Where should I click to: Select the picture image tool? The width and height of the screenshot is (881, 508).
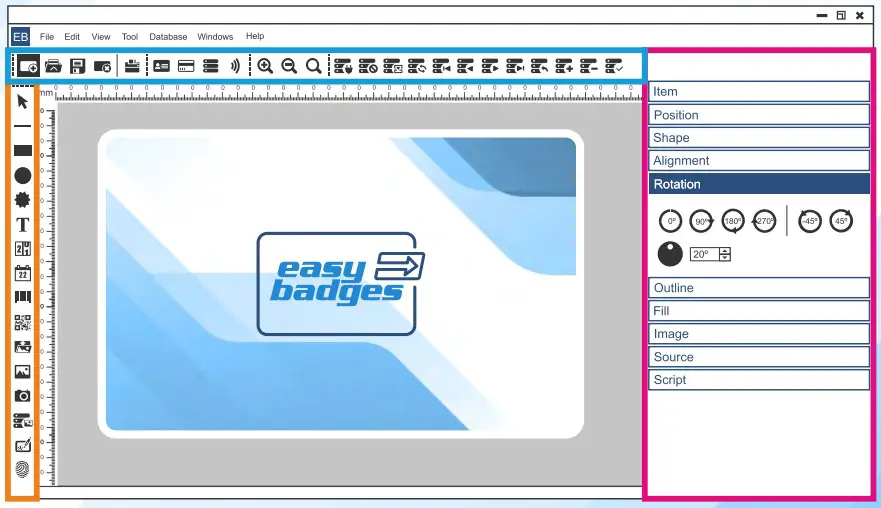coord(22,371)
